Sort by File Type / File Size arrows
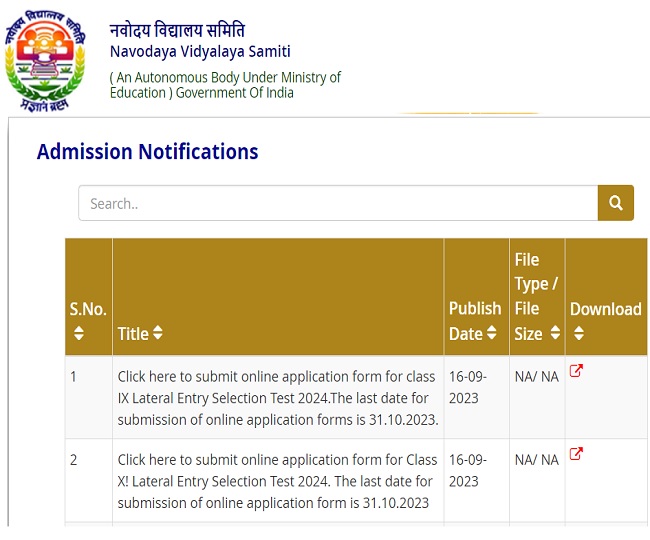Image resolution: width=650 pixels, height=540 pixels. (x=555, y=334)
